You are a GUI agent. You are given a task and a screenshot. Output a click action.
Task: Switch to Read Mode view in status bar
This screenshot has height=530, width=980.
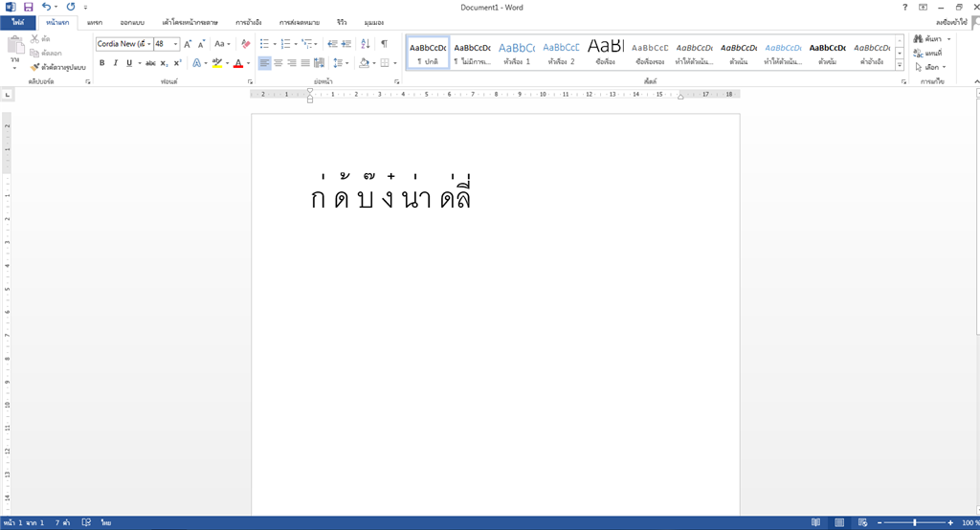click(x=815, y=522)
